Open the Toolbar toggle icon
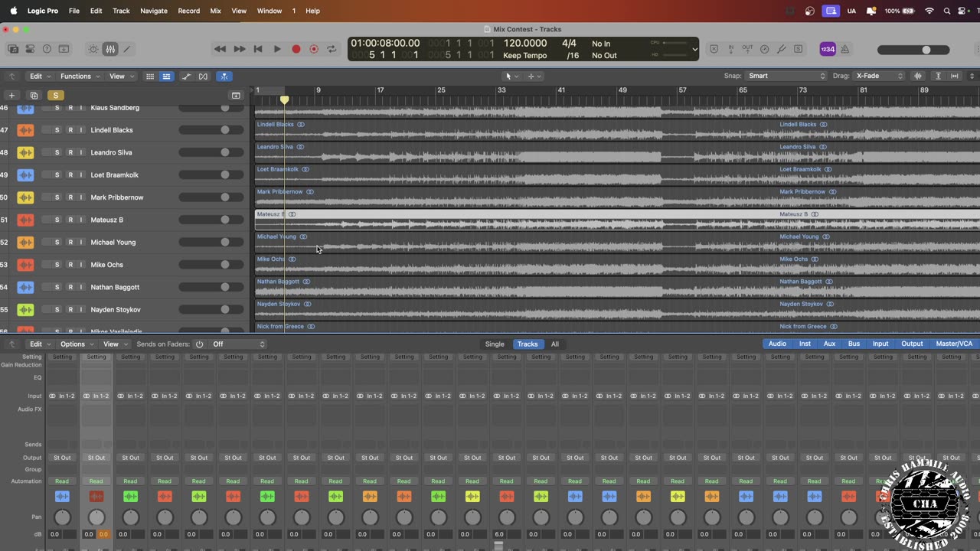 pos(64,49)
